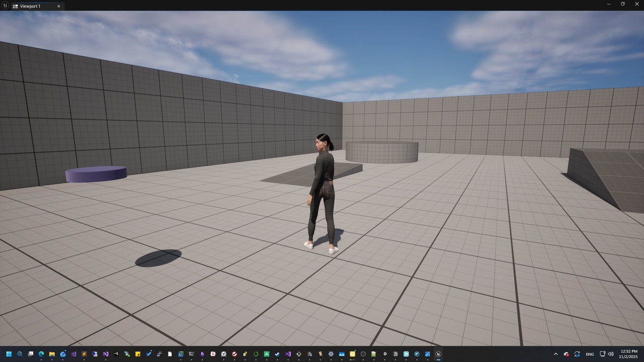Open Sticky Notes from the taskbar
644x362 pixels.
coord(138,354)
